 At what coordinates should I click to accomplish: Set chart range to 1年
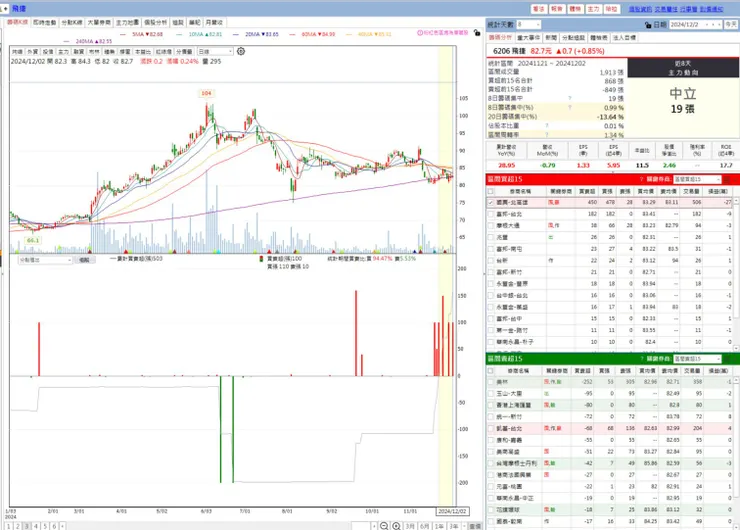tap(439, 526)
